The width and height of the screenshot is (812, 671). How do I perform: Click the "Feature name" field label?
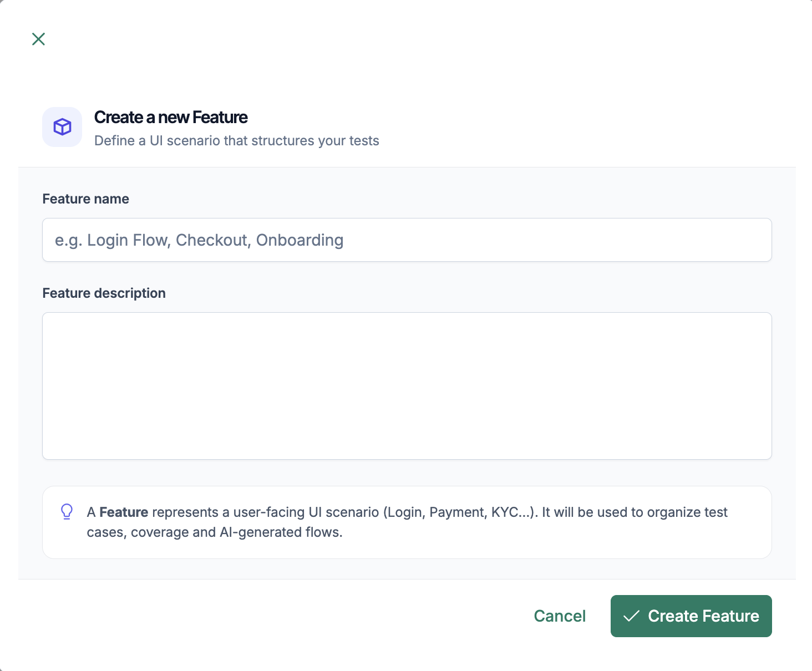pyautogui.click(x=85, y=199)
